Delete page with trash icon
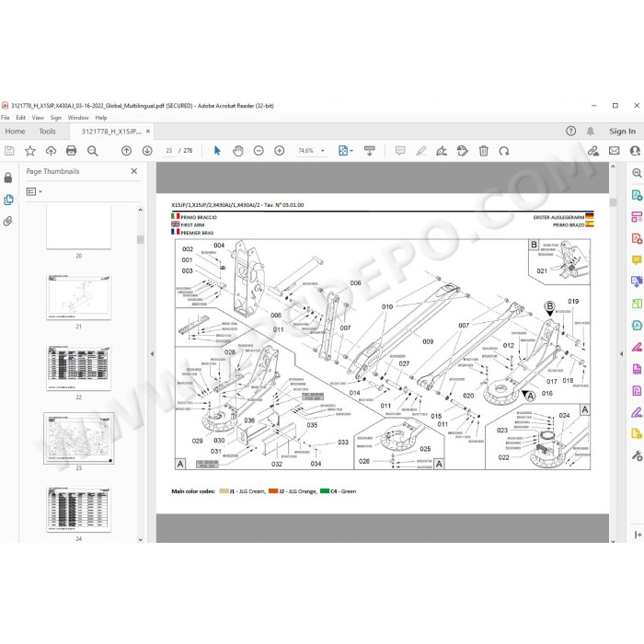 (x=483, y=151)
